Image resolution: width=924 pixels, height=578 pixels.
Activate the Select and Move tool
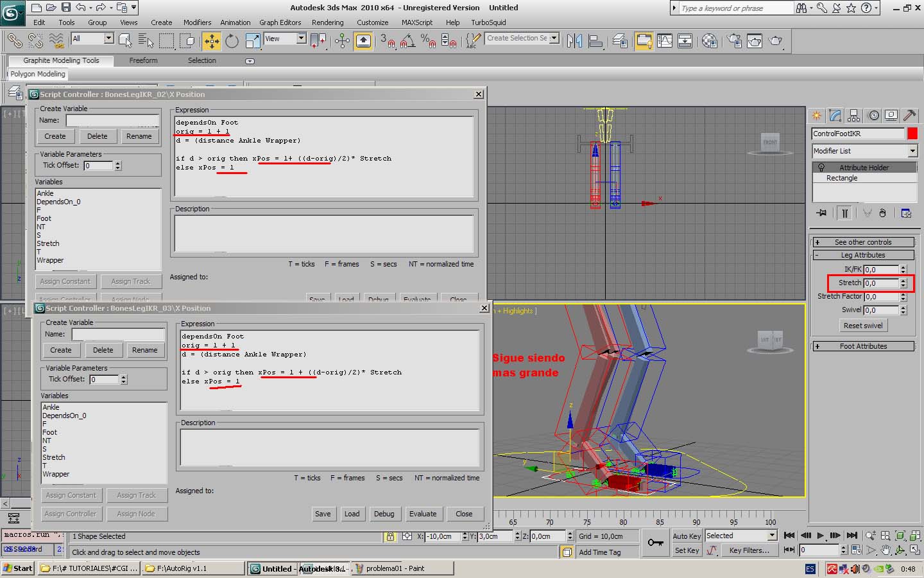[211, 41]
